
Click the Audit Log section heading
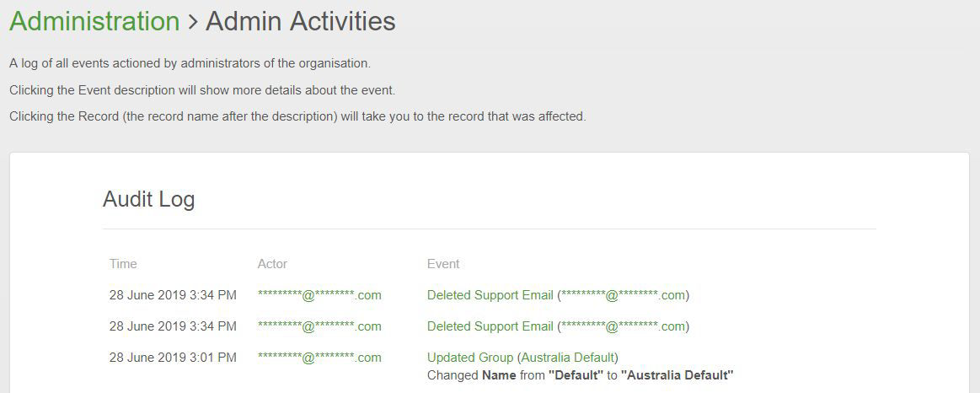click(x=148, y=199)
